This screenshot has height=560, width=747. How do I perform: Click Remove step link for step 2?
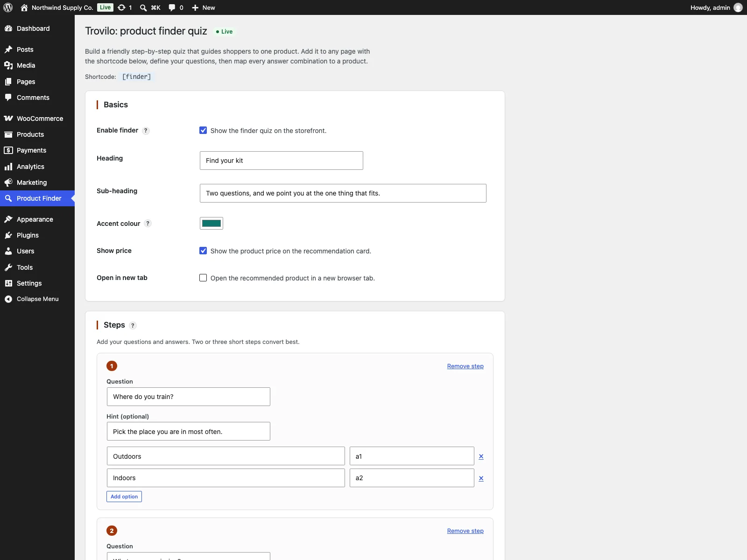click(x=465, y=531)
